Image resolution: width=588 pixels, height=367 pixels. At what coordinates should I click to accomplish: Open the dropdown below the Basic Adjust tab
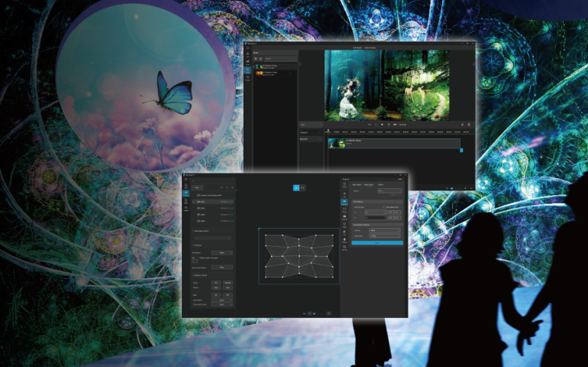[x=389, y=191]
